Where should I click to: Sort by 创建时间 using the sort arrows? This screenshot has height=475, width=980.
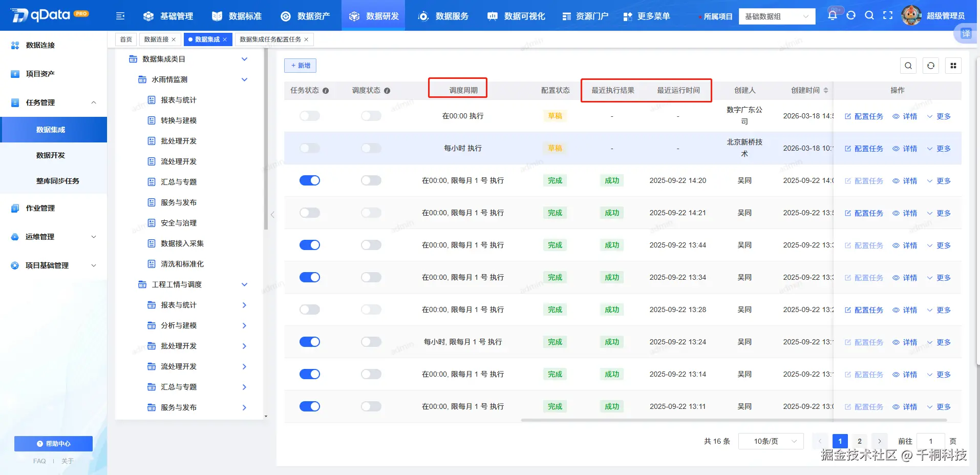click(826, 91)
